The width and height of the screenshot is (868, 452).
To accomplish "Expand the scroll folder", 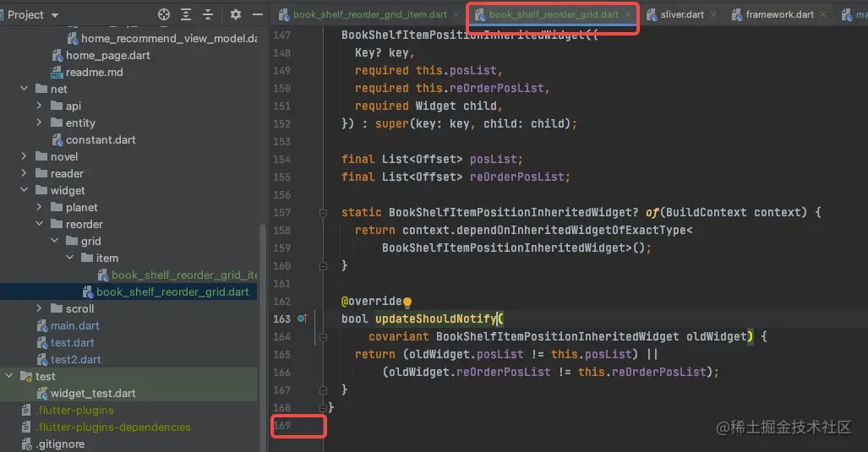I will click(39, 308).
